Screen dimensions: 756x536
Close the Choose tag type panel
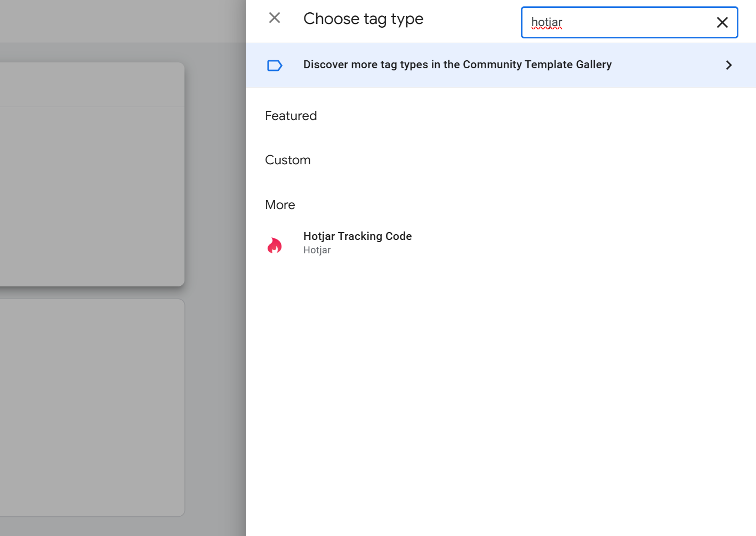tap(275, 18)
